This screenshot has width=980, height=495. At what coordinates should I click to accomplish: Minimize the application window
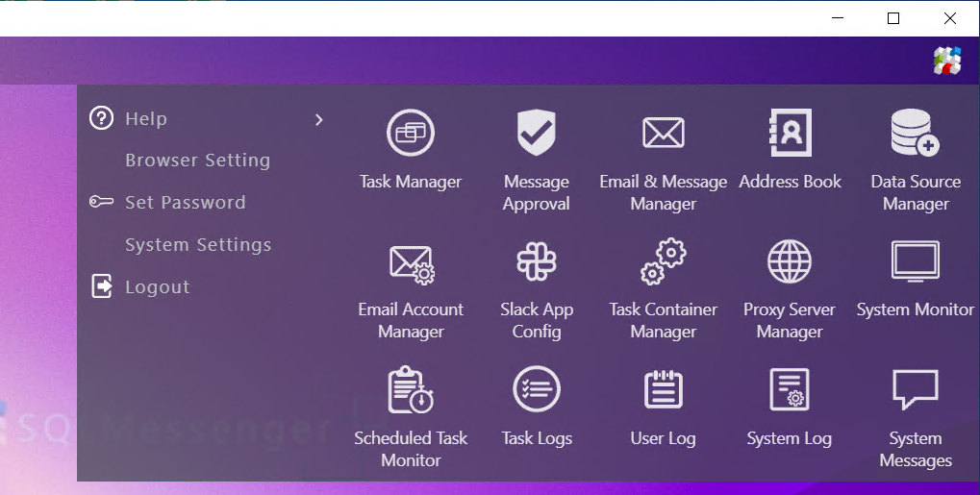tap(838, 18)
